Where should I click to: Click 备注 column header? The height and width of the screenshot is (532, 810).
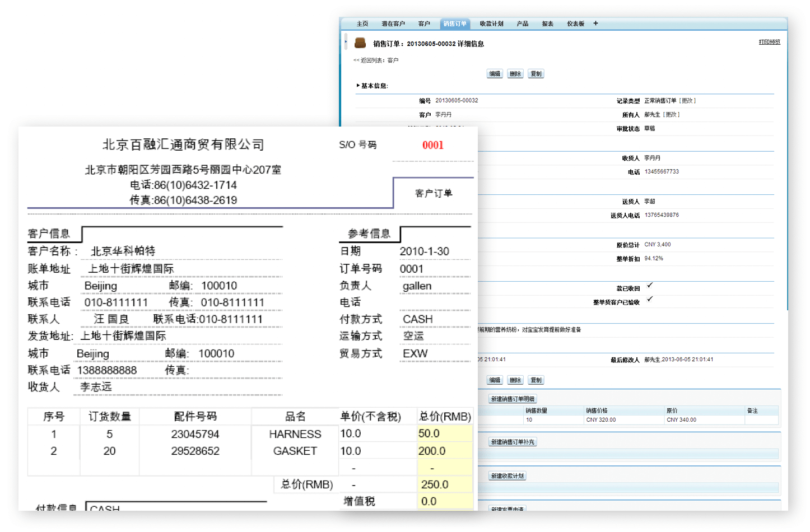[752, 410]
